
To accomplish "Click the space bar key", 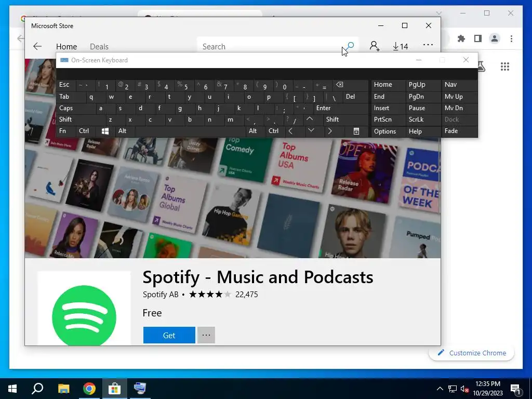I will [x=190, y=131].
